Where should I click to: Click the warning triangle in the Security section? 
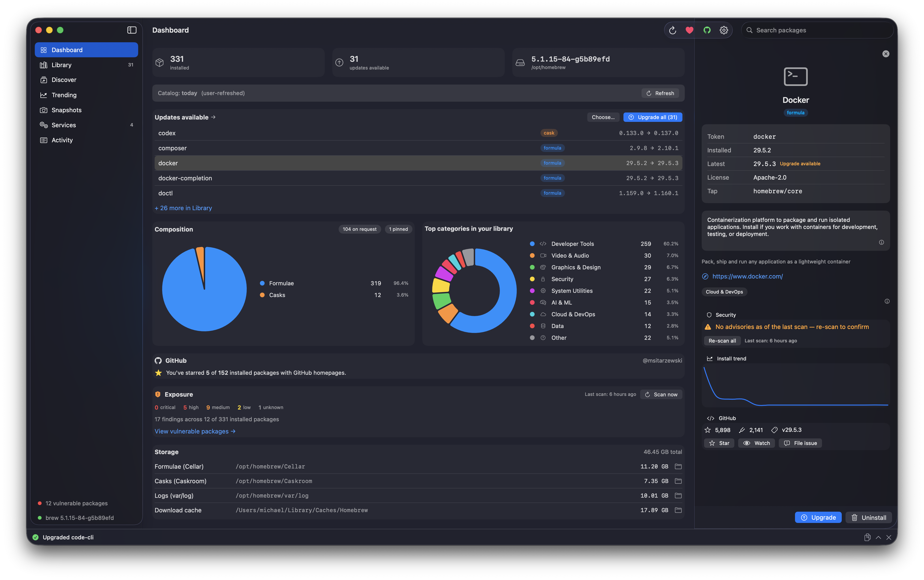[708, 327]
